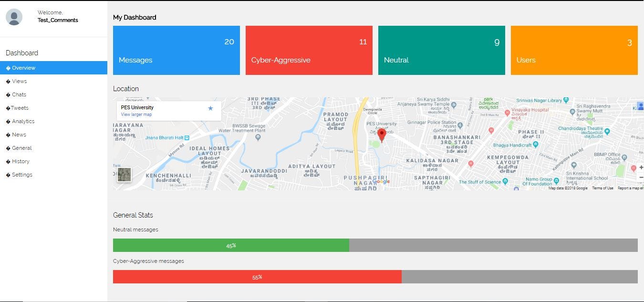Screen dimensions: 644x302
Task: Click the Vinayaka Hospital marker icon
Action: (x=507, y=113)
